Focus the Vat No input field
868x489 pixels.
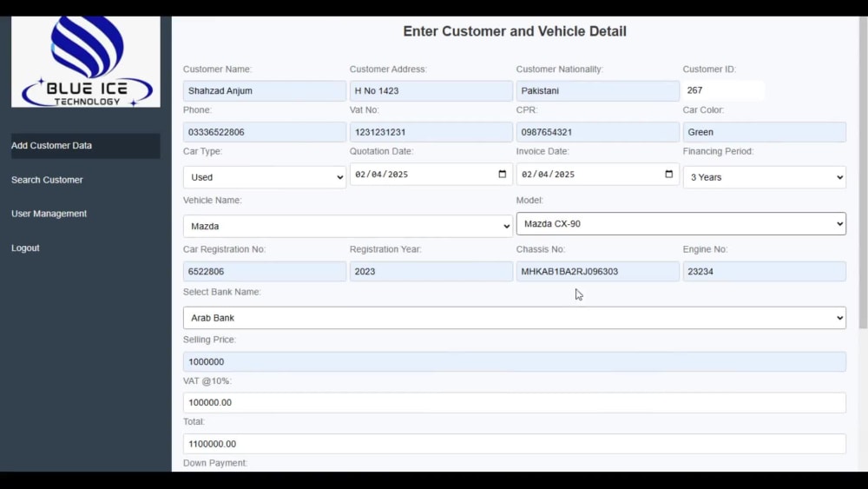point(431,132)
